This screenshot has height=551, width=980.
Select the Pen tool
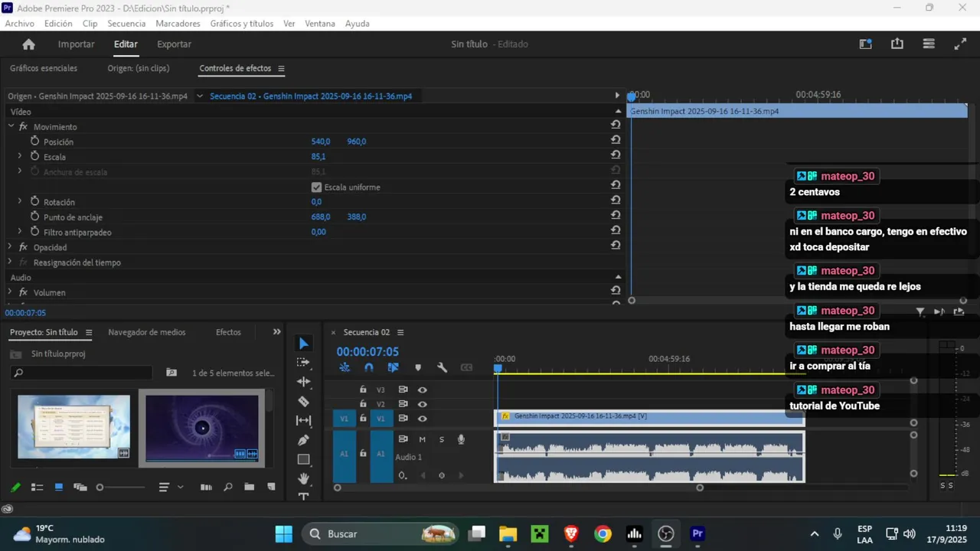304,440
